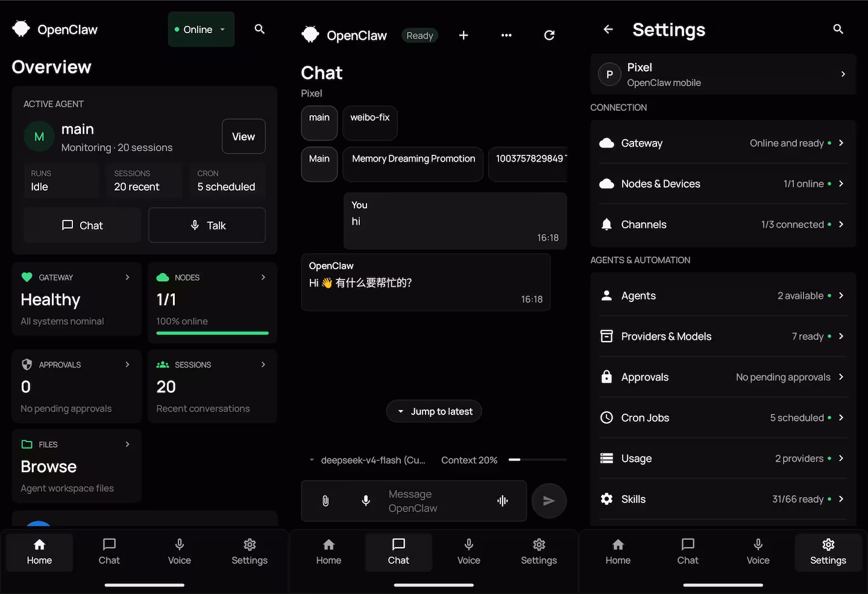Open the Approvals card showing 0
Viewport: 868px width, 594px height.
pyautogui.click(x=77, y=386)
